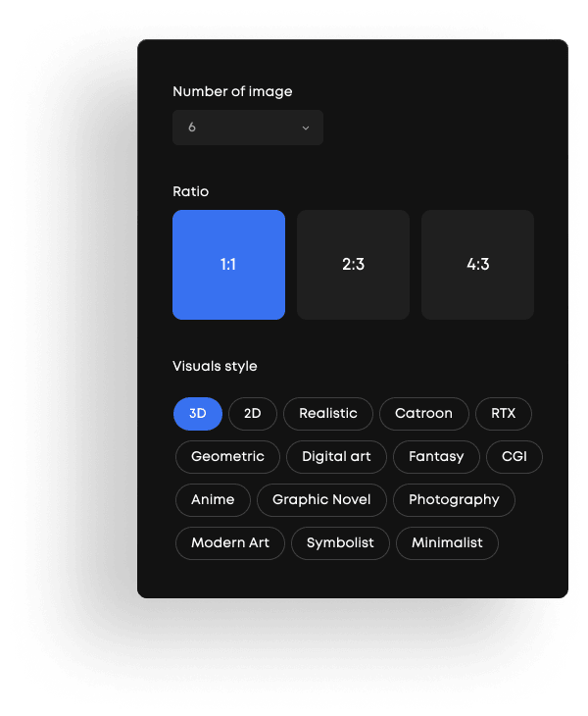Select the RTX style chip

504,414
